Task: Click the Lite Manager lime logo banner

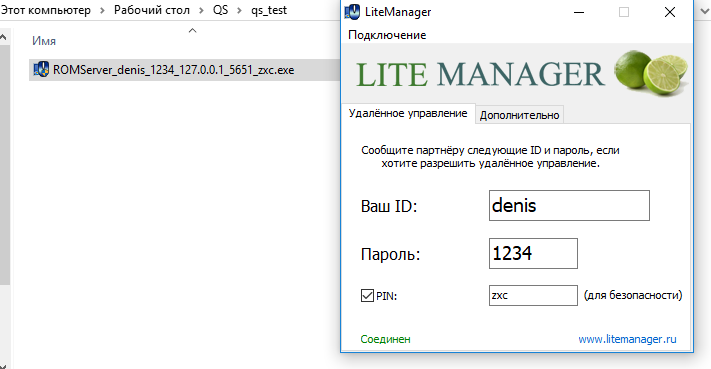Action: click(x=517, y=73)
